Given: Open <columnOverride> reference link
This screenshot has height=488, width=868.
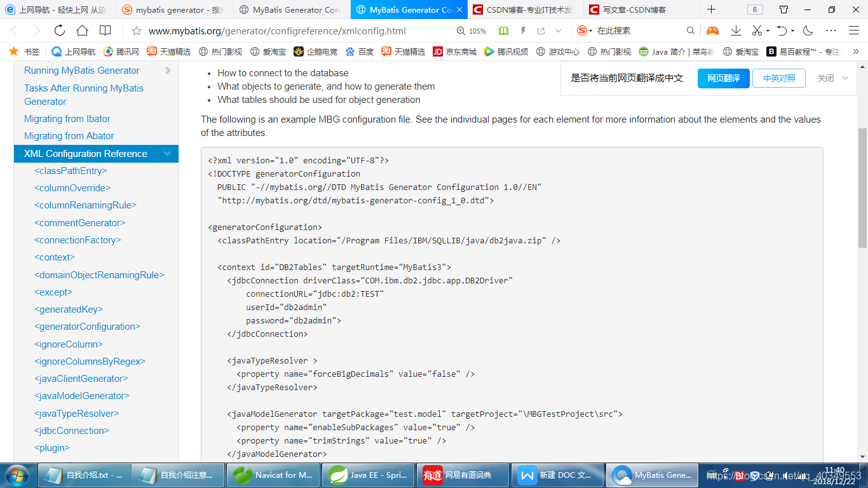Looking at the screenshot, I should pyautogui.click(x=72, y=188).
